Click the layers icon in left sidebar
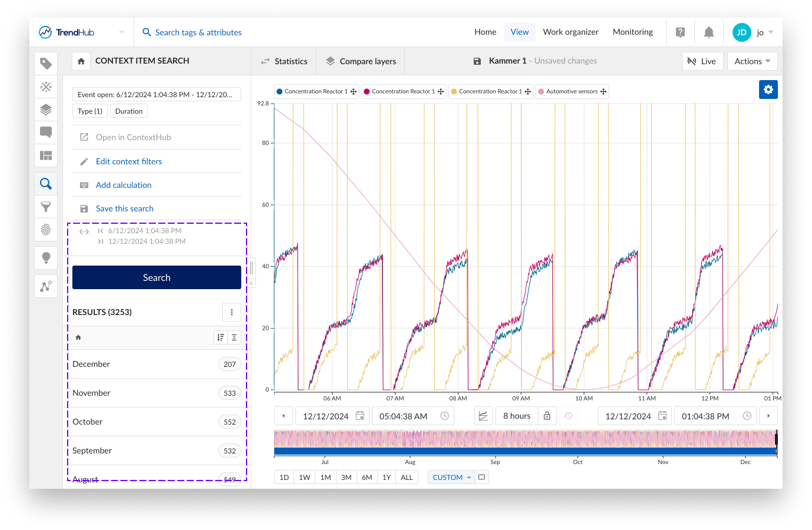 tap(46, 110)
